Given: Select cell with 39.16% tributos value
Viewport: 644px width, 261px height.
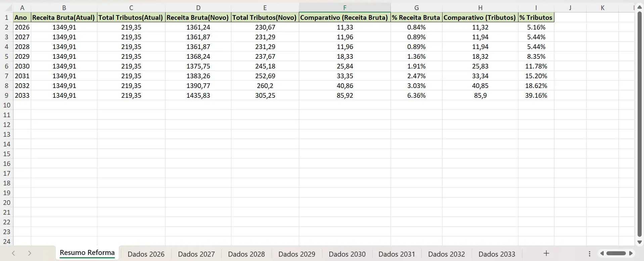Looking at the screenshot, I should tap(536, 95).
